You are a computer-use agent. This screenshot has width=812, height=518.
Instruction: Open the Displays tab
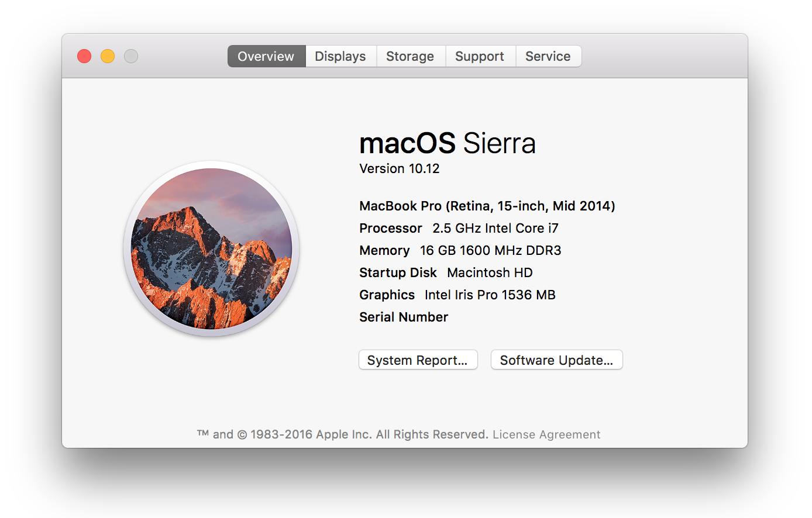(x=340, y=56)
